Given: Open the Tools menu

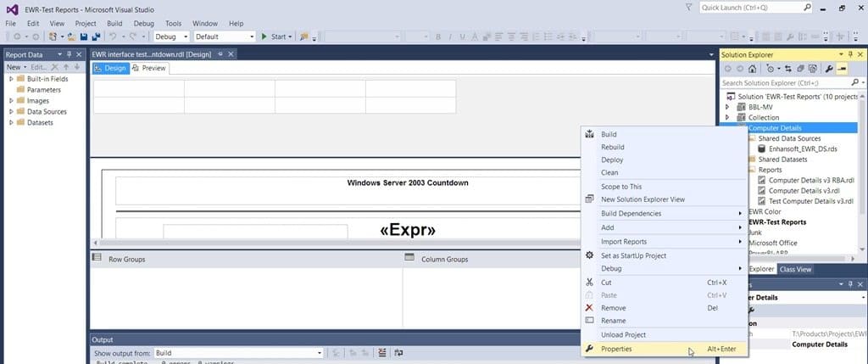Looking at the screenshot, I should [x=173, y=23].
